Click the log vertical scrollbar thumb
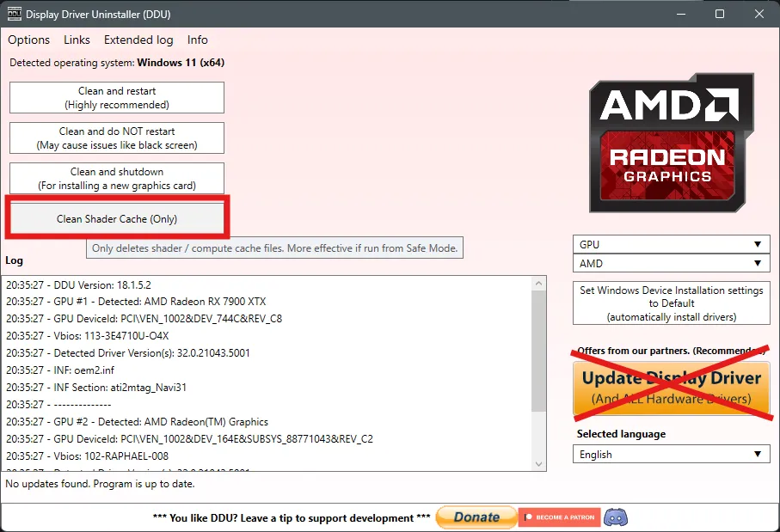This screenshot has width=780, height=532. click(x=538, y=351)
